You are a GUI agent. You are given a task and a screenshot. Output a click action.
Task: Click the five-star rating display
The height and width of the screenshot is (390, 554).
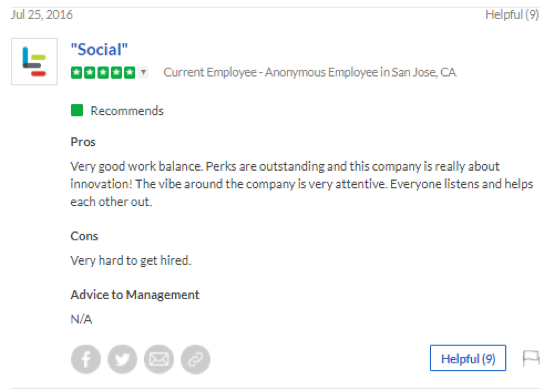(103, 72)
